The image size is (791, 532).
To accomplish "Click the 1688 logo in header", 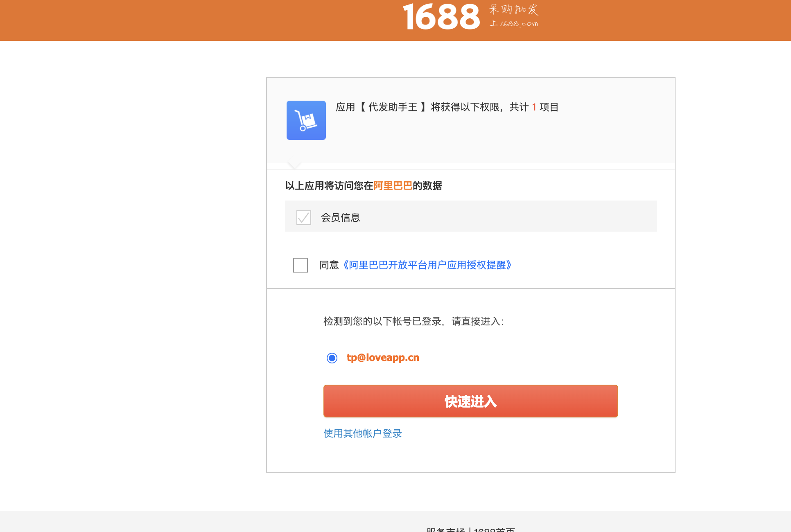I will pyautogui.click(x=441, y=17).
